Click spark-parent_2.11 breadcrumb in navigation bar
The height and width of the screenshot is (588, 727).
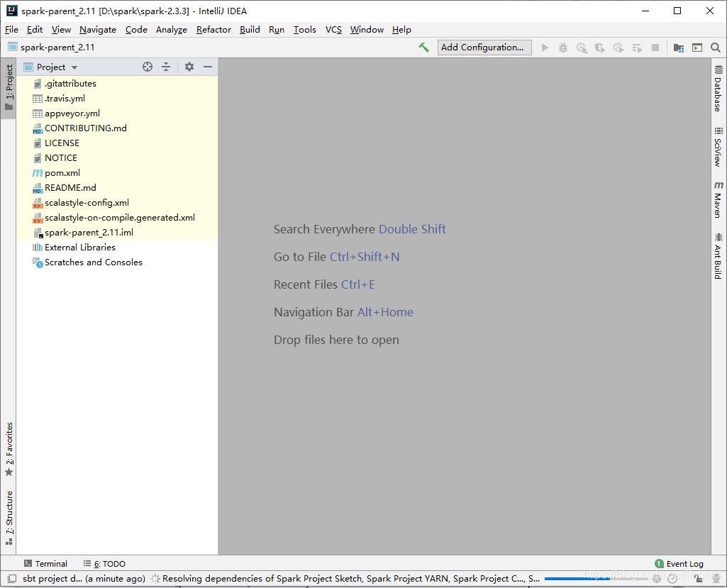point(57,48)
